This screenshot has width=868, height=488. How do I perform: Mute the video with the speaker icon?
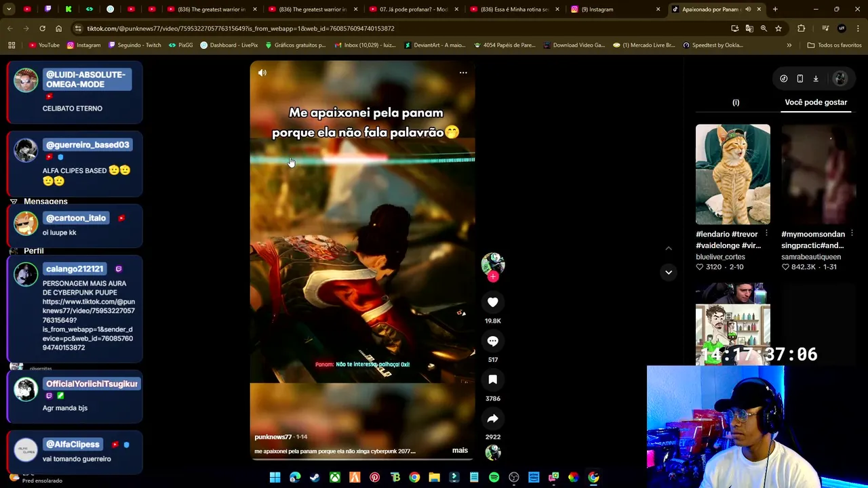click(x=262, y=73)
